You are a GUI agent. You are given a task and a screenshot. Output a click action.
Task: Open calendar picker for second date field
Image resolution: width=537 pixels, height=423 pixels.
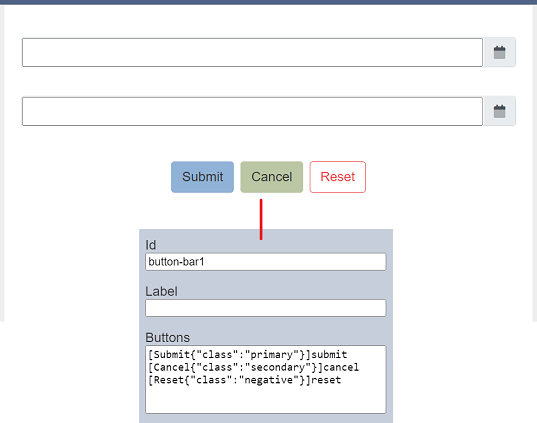pyautogui.click(x=499, y=111)
